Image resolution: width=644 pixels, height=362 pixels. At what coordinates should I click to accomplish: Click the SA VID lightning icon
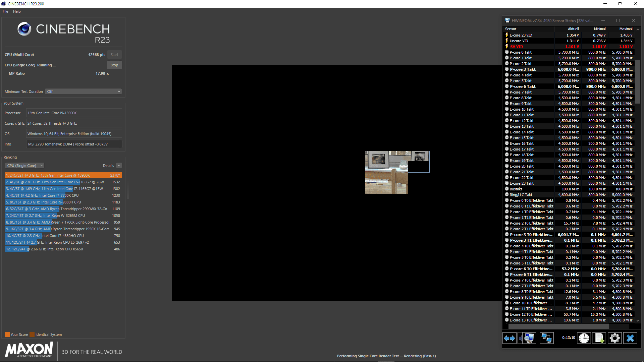tap(507, 47)
